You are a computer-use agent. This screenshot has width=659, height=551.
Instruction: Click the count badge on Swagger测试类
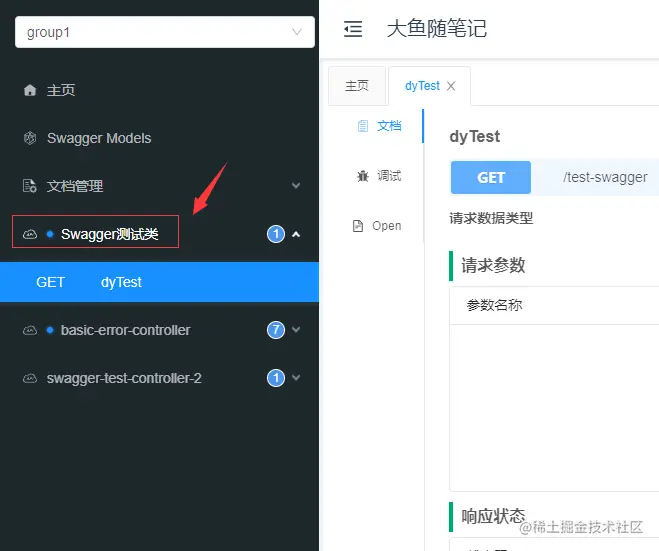tap(276, 234)
